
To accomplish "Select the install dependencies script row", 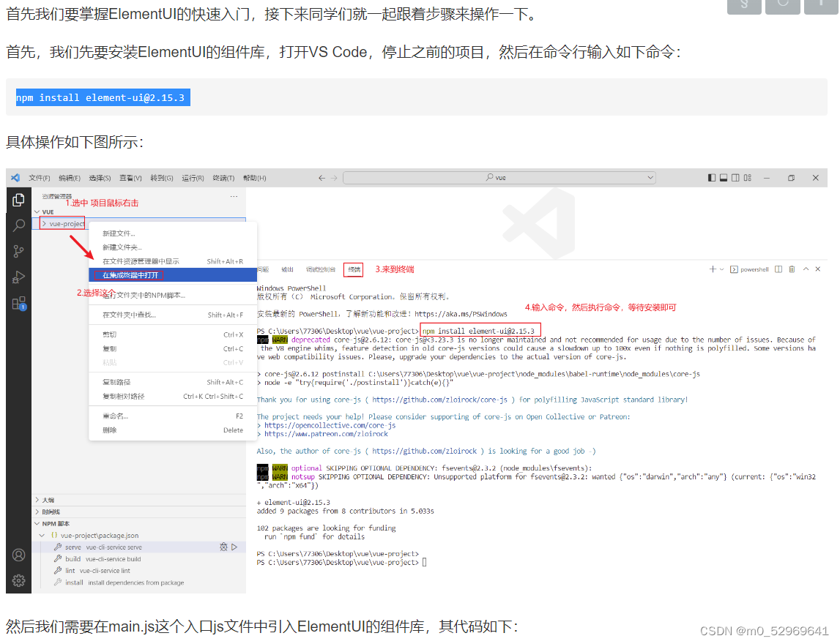I will click(x=139, y=583).
